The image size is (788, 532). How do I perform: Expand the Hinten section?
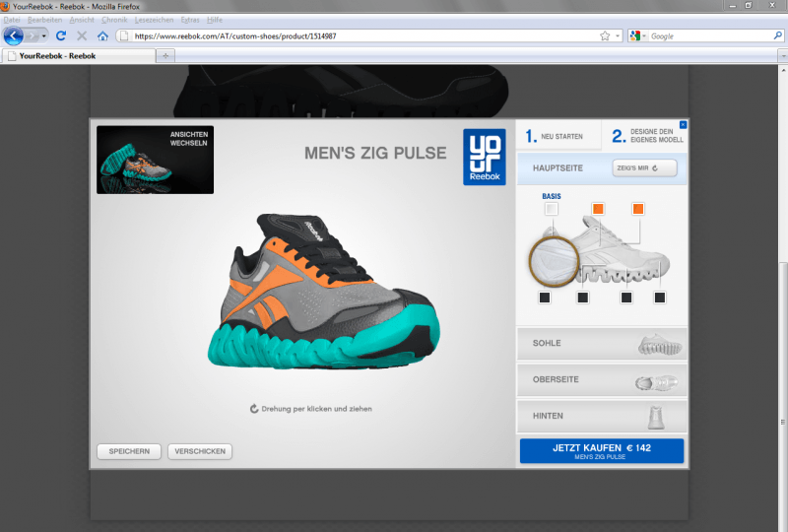coord(602,417)
